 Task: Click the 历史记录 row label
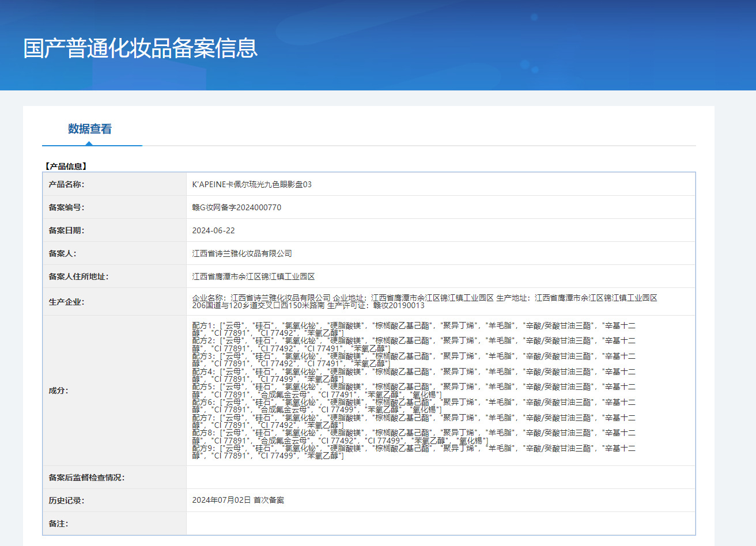coord(66,500)
